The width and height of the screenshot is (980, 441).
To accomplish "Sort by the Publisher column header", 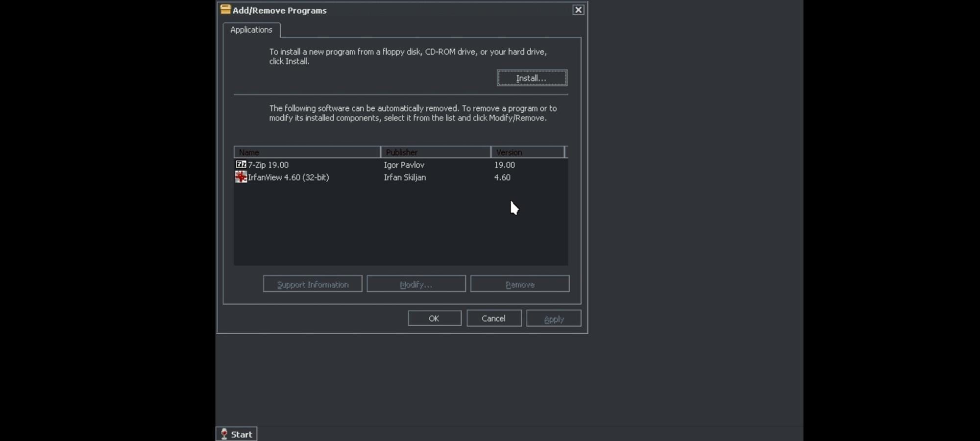I will pos(436,152).
